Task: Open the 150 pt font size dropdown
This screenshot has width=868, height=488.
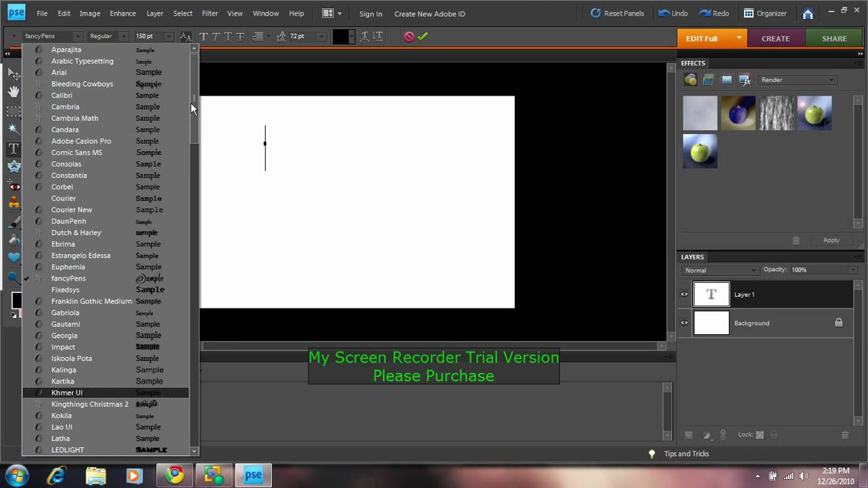Action: click(x=169, y=37)
